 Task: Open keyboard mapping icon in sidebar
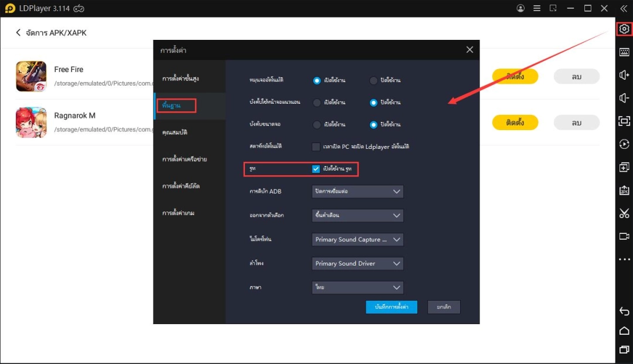point(624,52)
